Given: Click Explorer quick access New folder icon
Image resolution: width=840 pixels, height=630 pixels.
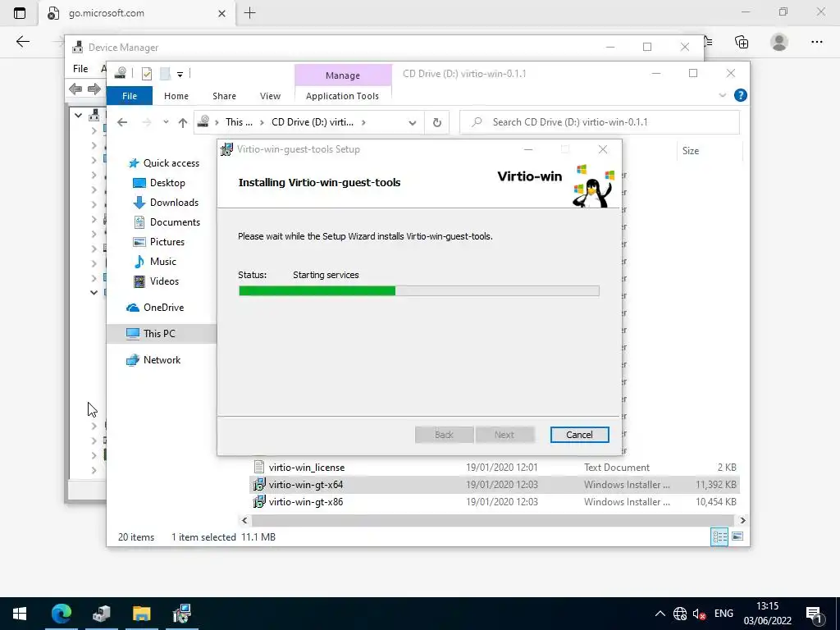Looking at the screenshot, I should coord(165,74).
